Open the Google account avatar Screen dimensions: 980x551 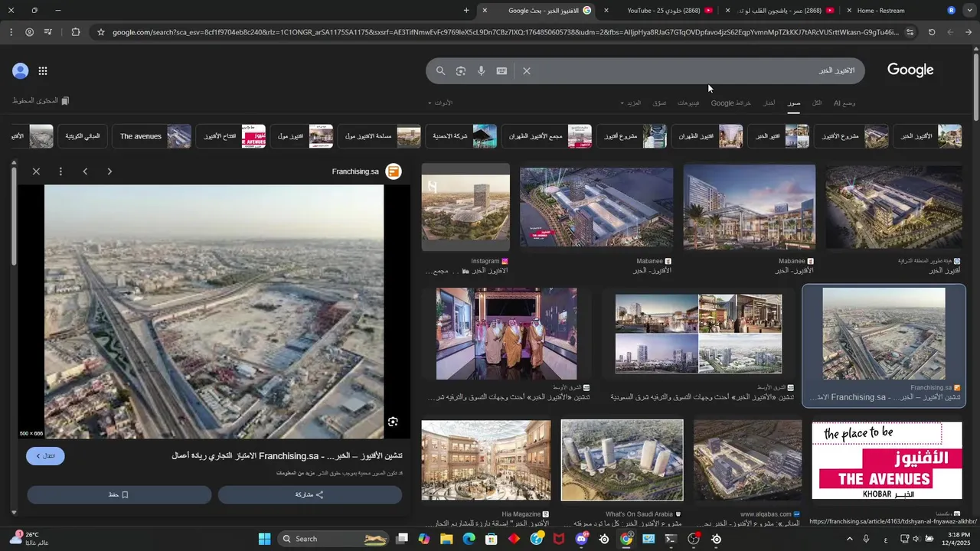(x=21, y=71)
